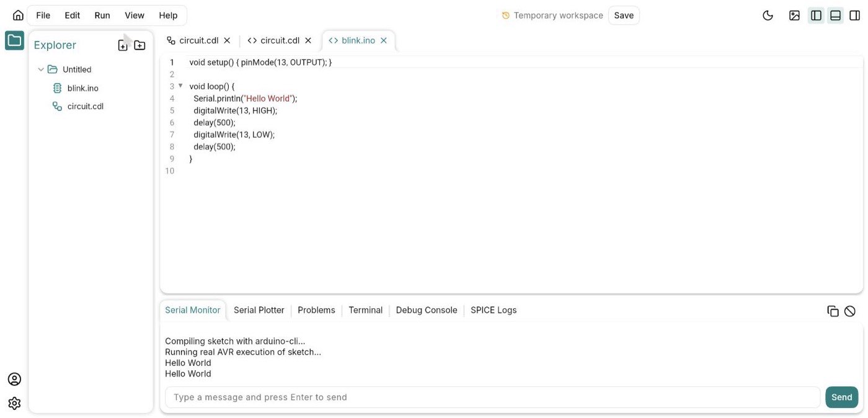Clear the serial monitor output
The image size is (868, 418).
(850, 311)
